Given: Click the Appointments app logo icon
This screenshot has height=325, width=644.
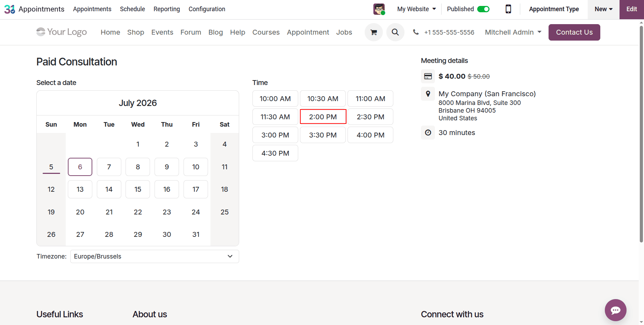Looking at the screenshot, I should (9, 9).
